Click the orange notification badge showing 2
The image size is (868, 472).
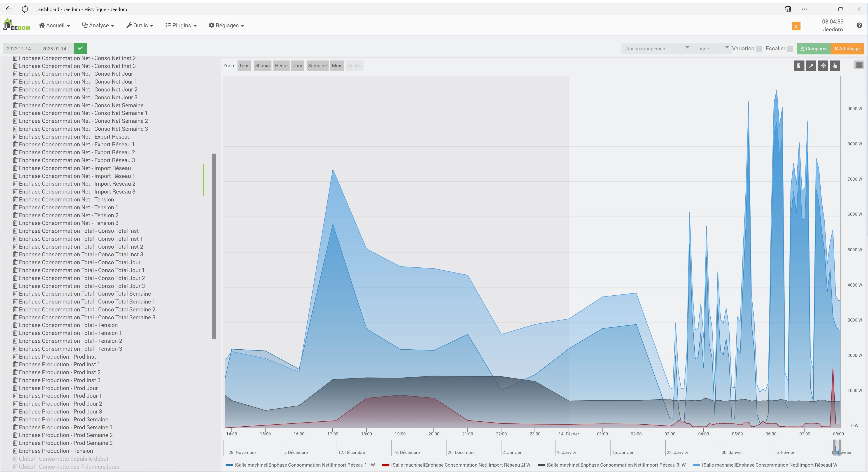[x=796, y=26]
